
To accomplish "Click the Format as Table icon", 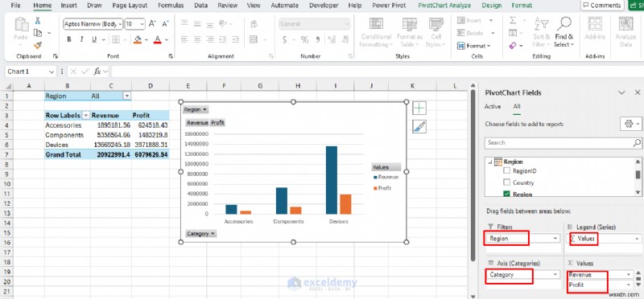I will pyautogui.click(x=410, y=24).
